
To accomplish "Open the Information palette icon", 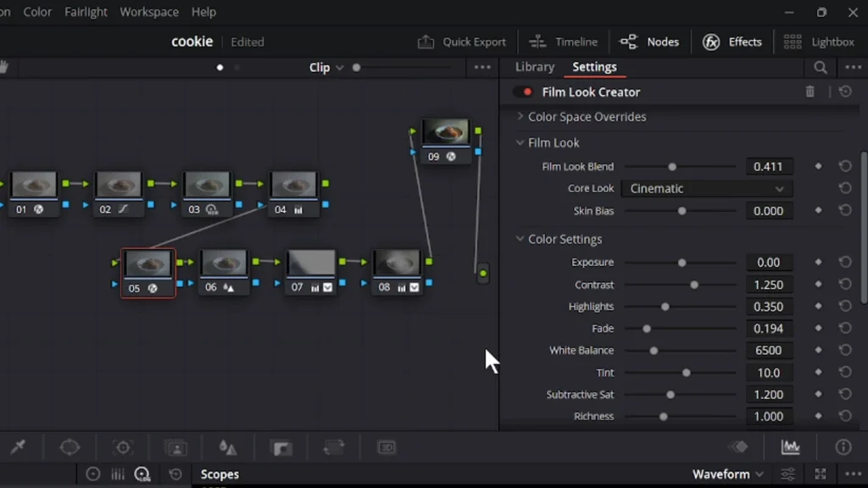I will click(x=843, y=446).
